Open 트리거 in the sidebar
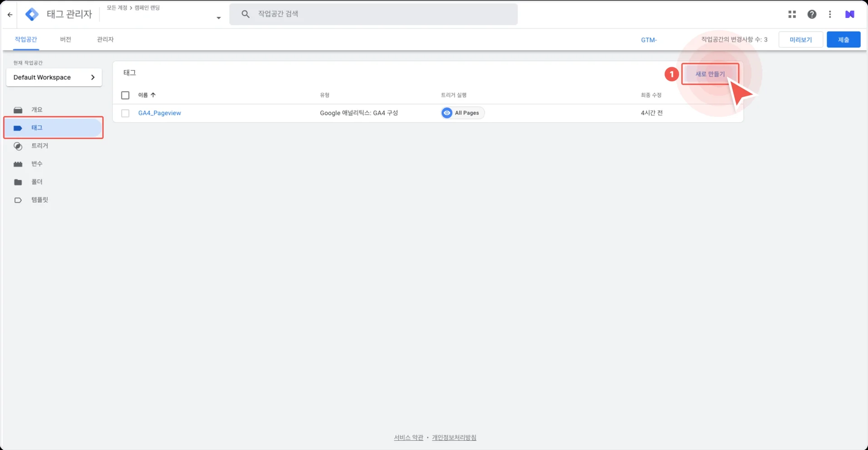The height and width of the screenshot is (450, 868). click(x=40, y=146)
